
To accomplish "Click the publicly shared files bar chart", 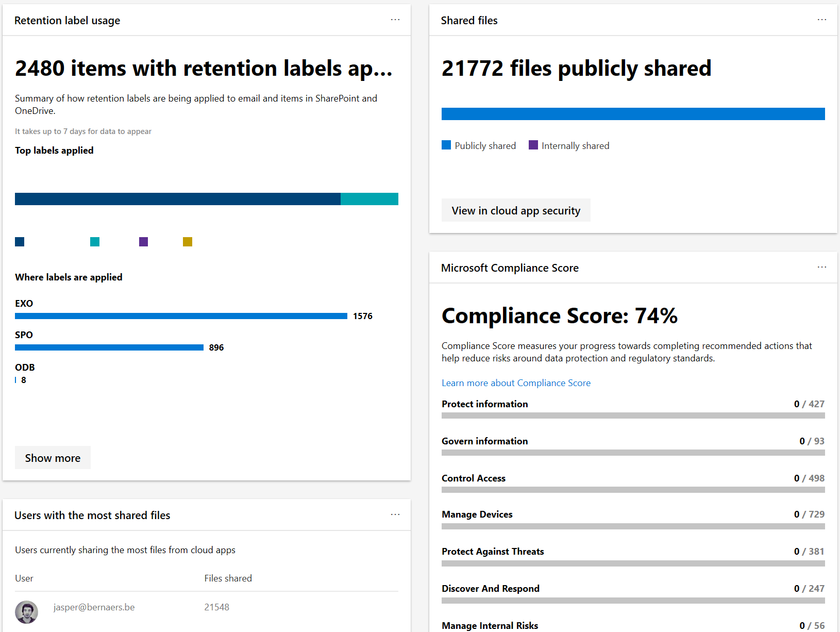I will click(x=633, y=113).
